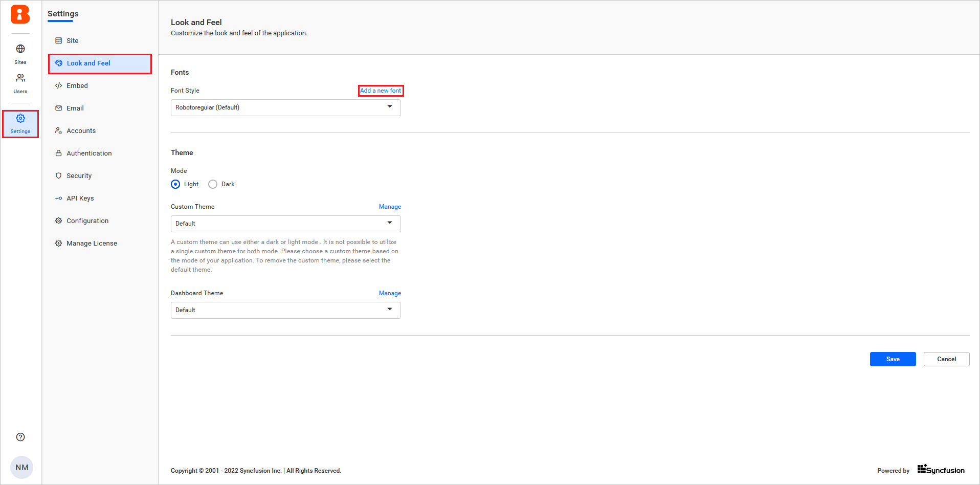The image size is (980, 485).
Task: Select the Light mode radio button
Action: tap(175, 184)
